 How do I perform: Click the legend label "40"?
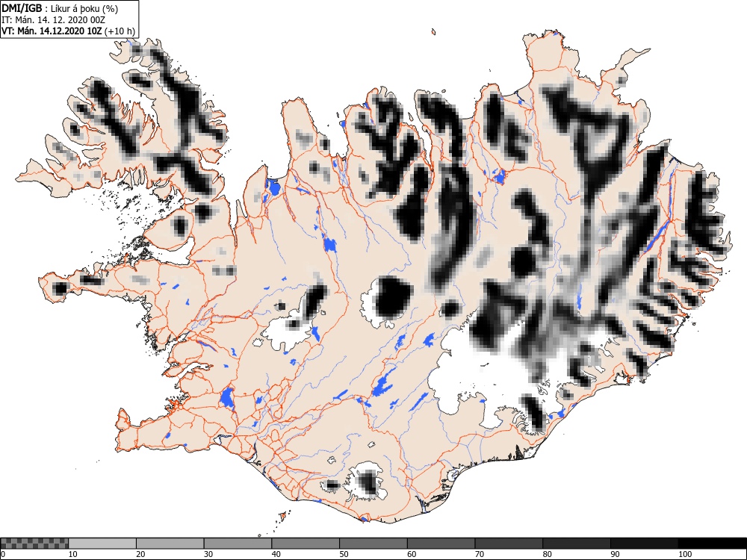tap(276, 554)
